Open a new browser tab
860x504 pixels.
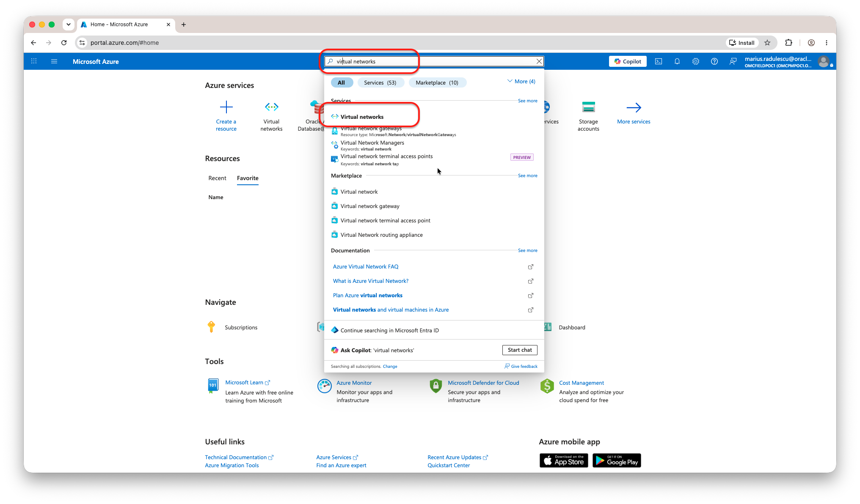tap(184, 25)
